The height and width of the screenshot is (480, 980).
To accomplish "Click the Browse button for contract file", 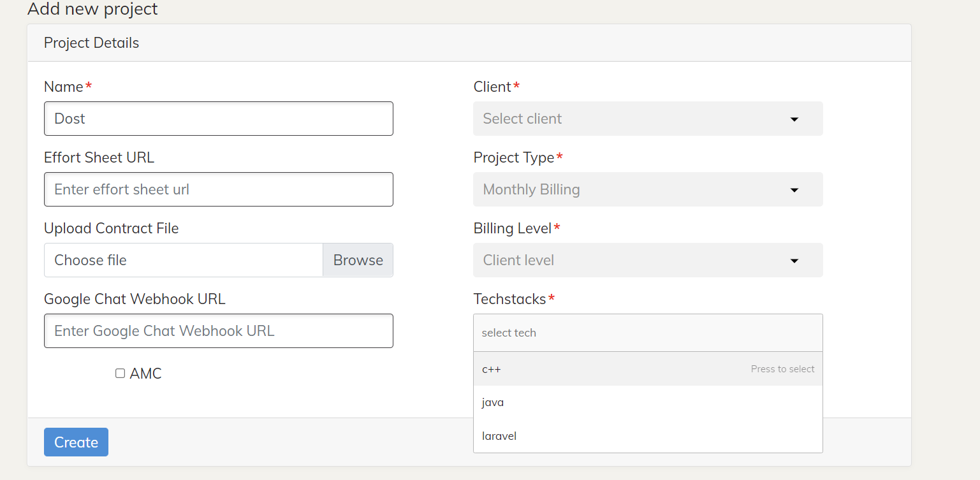I will click(358, 260).
